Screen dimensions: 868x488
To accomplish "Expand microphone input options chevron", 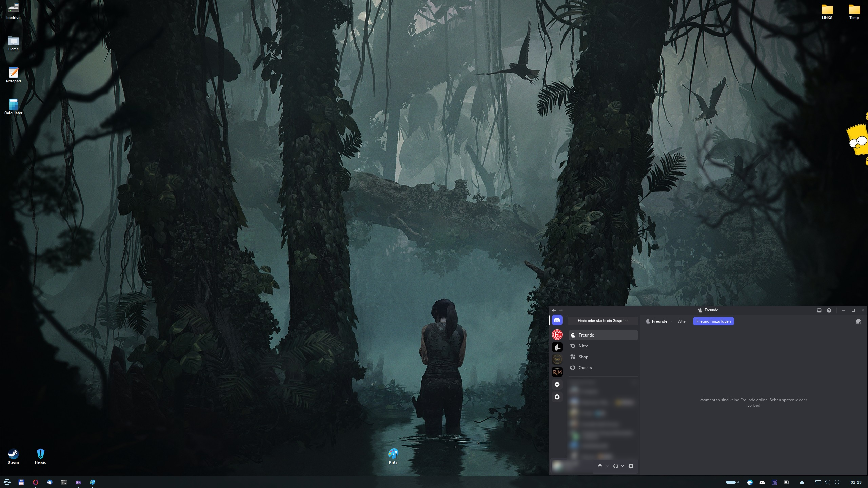I will [x=607, y=466].
